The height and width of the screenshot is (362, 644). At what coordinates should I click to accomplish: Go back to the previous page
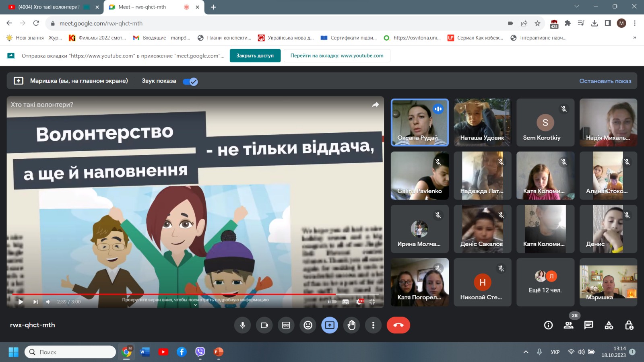[x=9, y=23]
